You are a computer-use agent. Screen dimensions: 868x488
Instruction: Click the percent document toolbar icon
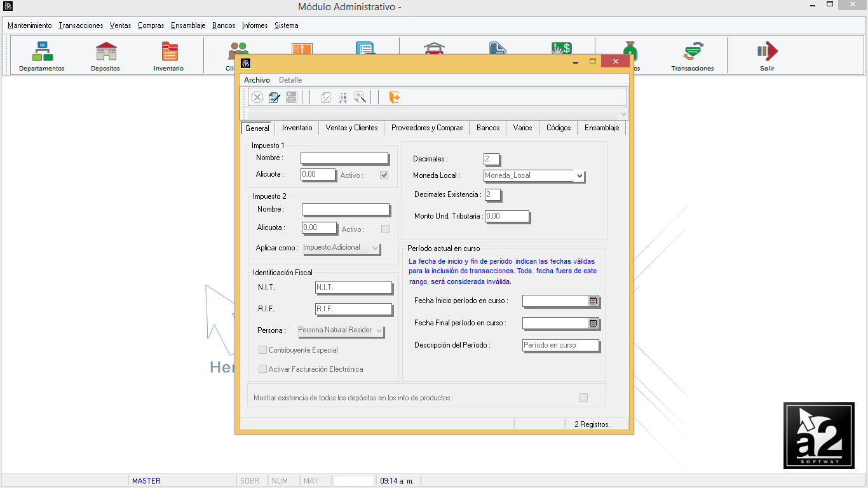[325, 97]
